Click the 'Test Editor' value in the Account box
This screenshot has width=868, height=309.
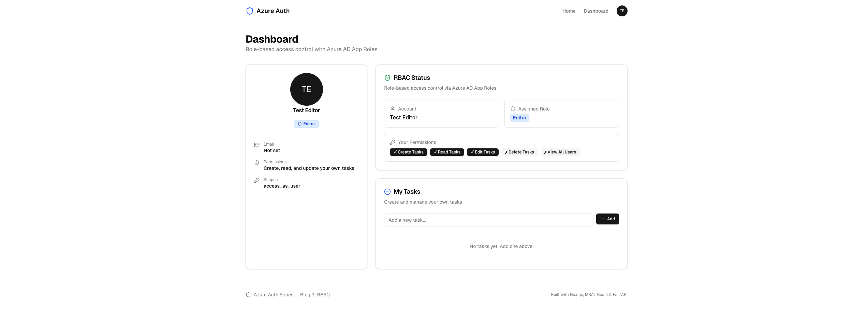coord(403,117)
